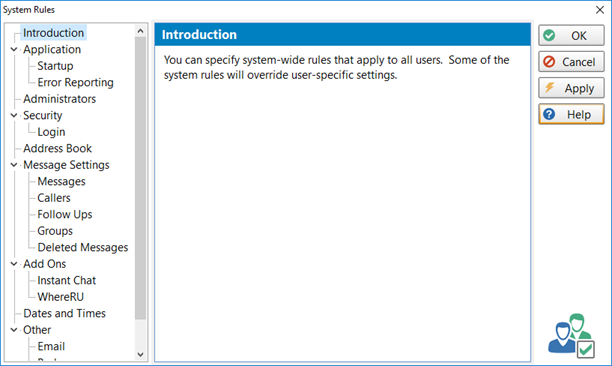612x366 pixels.
Task: Open the Callers settings page
Action: coord(54,198)
